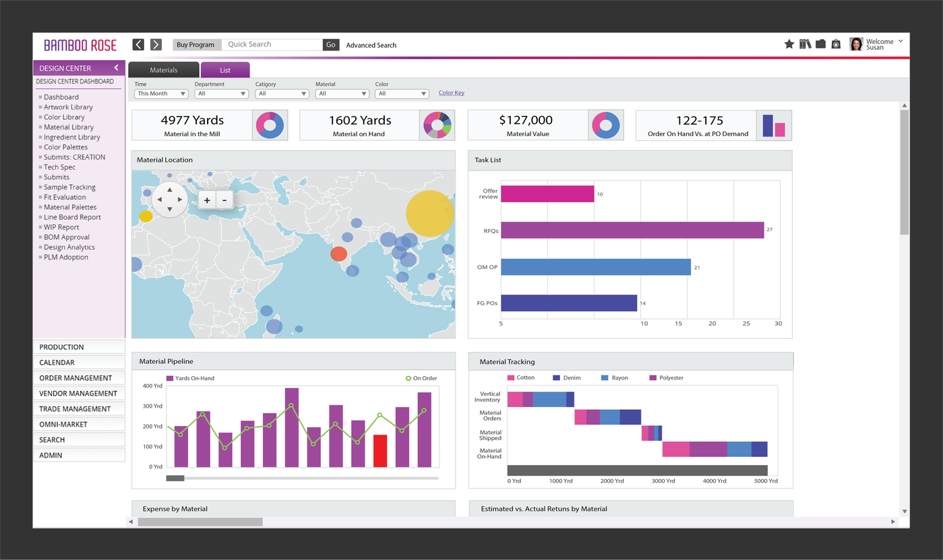Viewport: 943px width, 560px height.
Task: Open the Time filter dropdown
Action: (x=161, y=94)
